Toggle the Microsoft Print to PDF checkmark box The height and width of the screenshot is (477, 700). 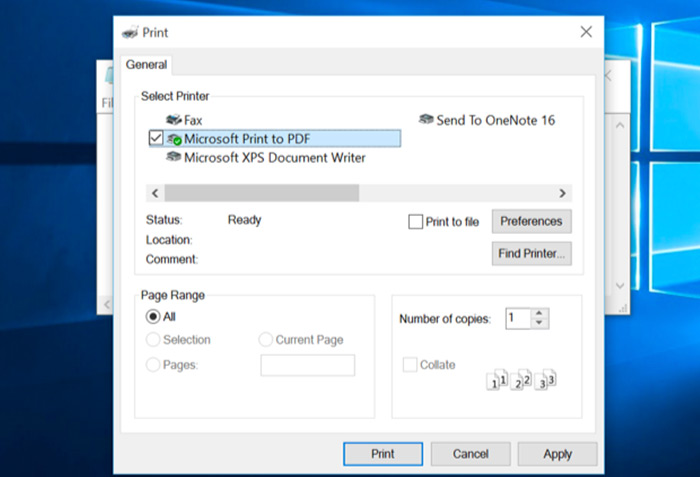(x=156, y=138)
